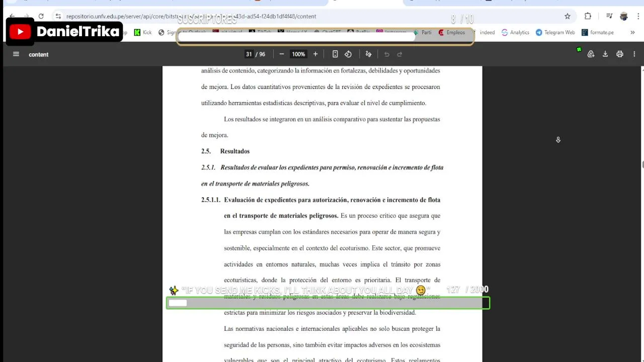Reload the browser page
Image resolution: width=644 pixels, height=362 pixels.
pos(41,16)
